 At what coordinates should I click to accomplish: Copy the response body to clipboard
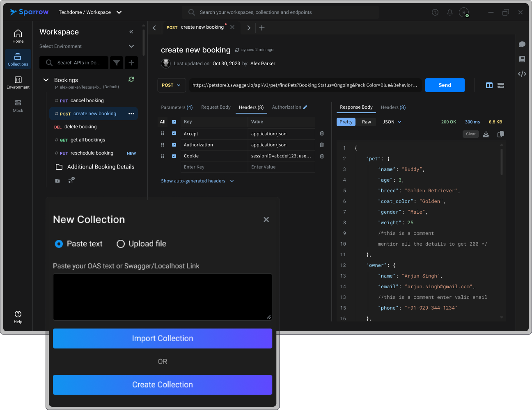click(x=500, y=134)
